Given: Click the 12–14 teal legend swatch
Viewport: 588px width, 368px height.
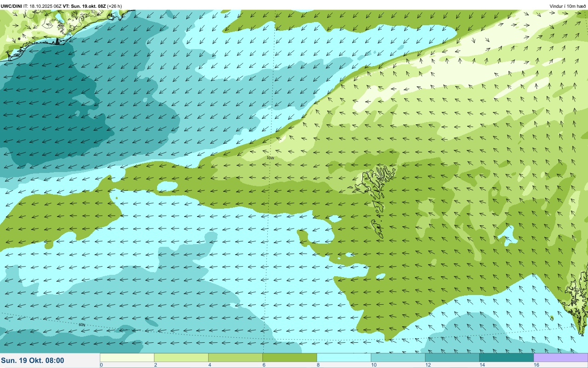Looking at the screenshot, I should click(x=452, y=357).
